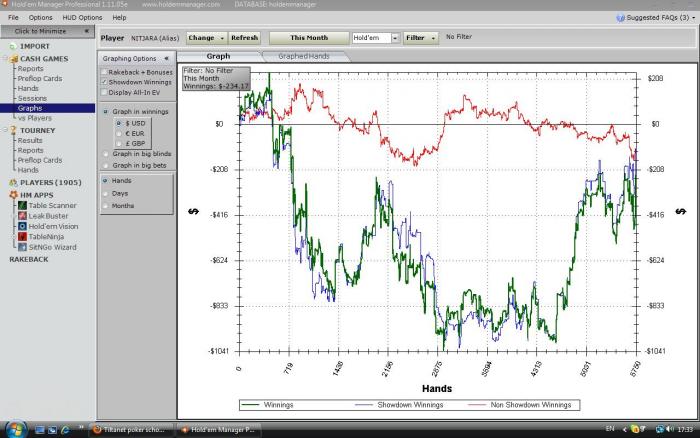Open Preflop Cards under CASH GAMES
Image resolution: width=700 pixels, height=438 pixels.
[40, 79]
